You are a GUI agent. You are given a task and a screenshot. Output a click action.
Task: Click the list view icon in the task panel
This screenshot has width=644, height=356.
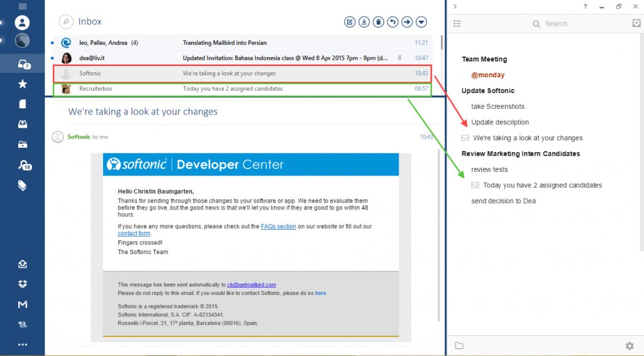pos(457,23)
